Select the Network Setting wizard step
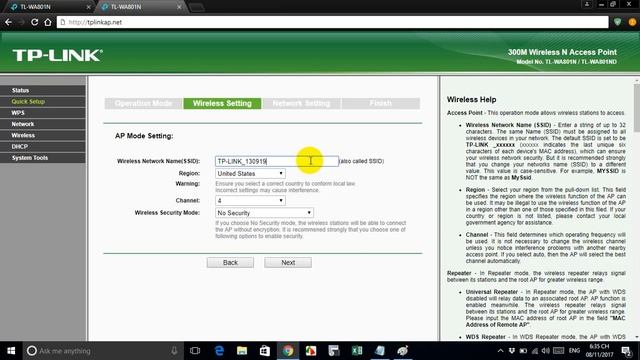Viewport: 640px width, 360px height. pos(301,103)
